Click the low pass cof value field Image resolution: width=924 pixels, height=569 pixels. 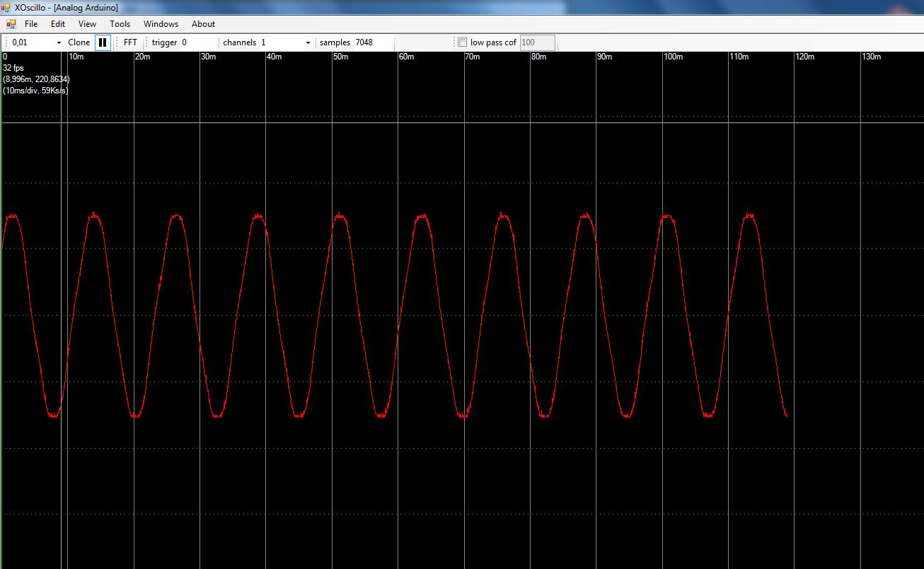coord(537,42)
